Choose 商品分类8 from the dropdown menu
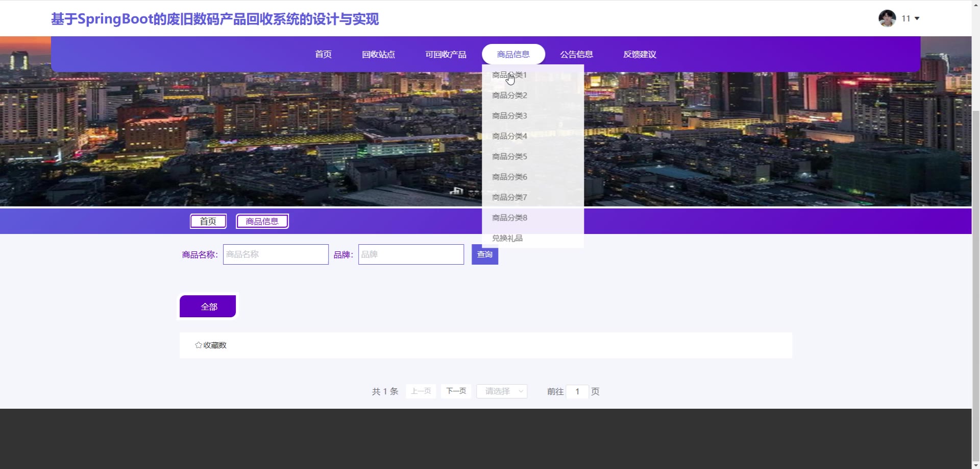The image size is (980, 469). tap(533, 218)
